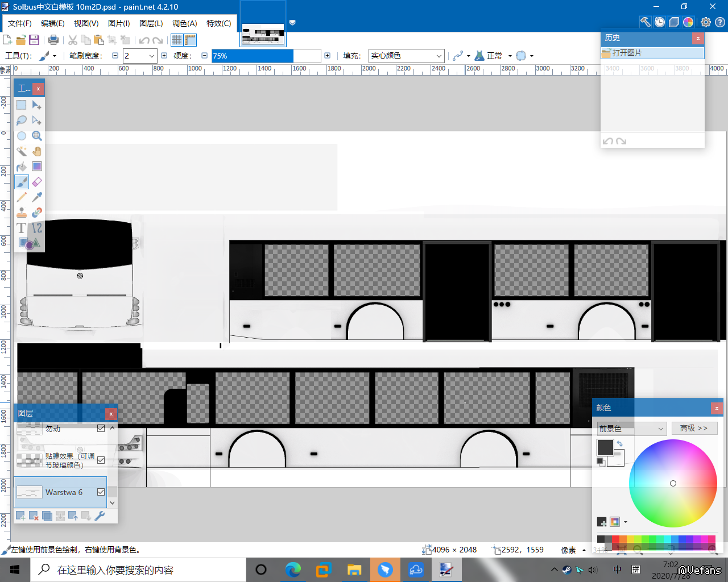Select the Paint Bucket tool
This screenshot has width=728, height=582.
pos(22,167)
